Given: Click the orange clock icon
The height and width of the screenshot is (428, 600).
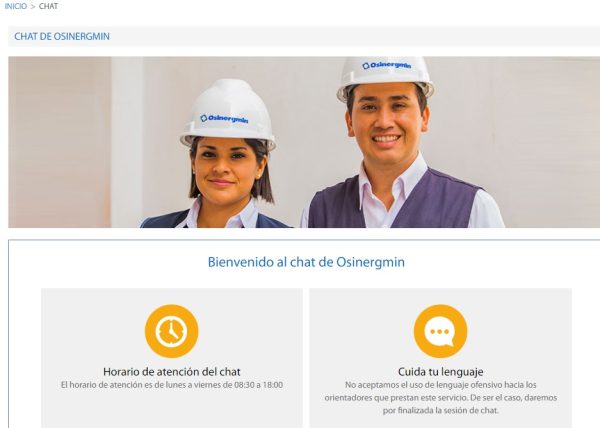Looking at the screenshot, I should [171, 331].
